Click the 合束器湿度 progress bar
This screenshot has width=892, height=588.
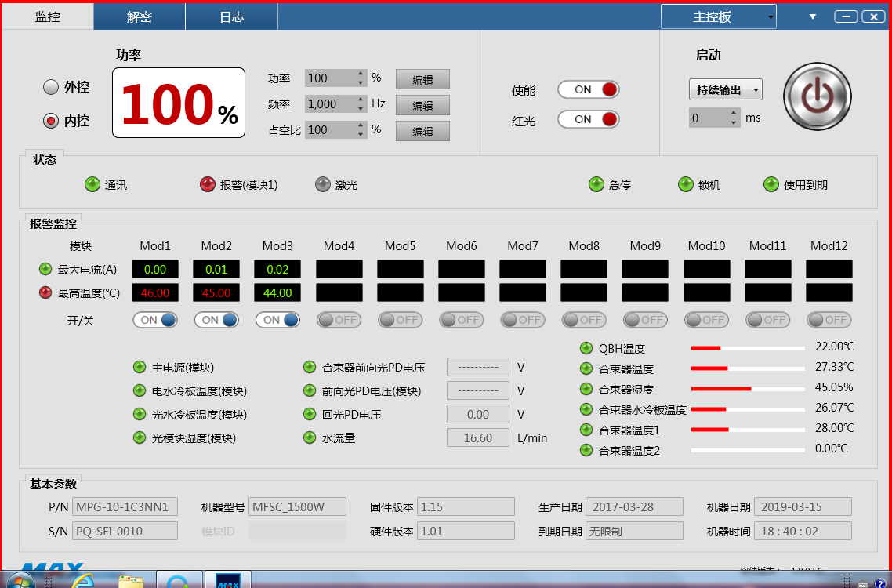coord(747,388)
